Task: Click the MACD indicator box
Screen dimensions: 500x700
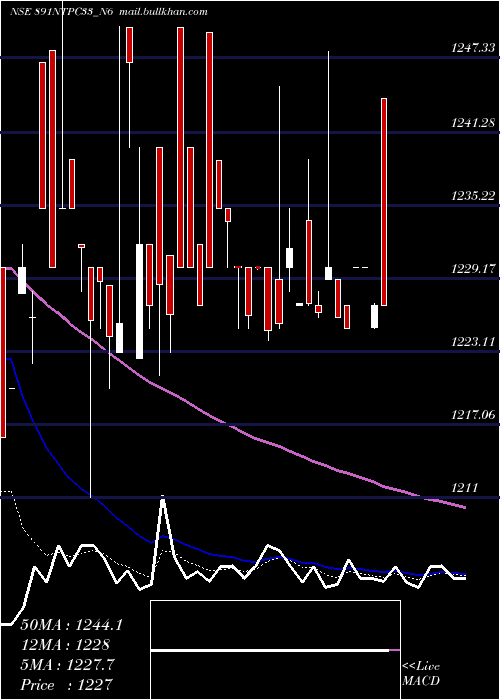Action: (275, 650)
